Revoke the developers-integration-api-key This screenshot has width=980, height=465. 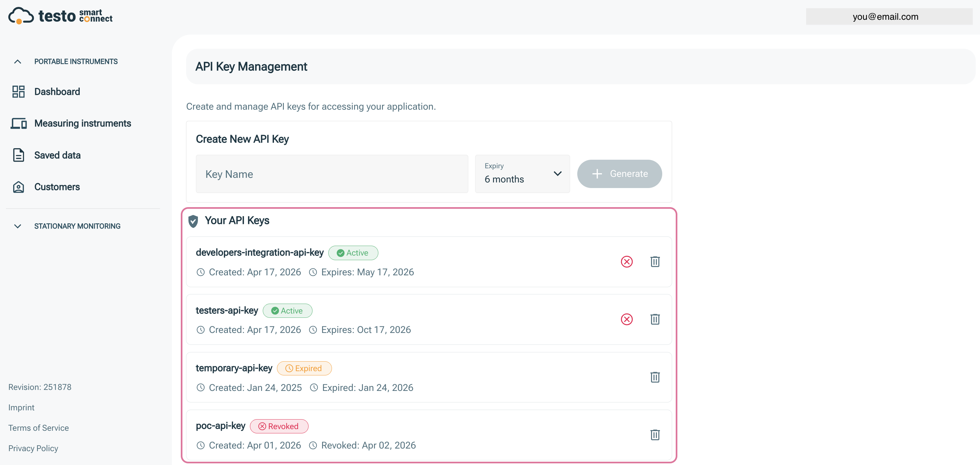pos(627,261)
